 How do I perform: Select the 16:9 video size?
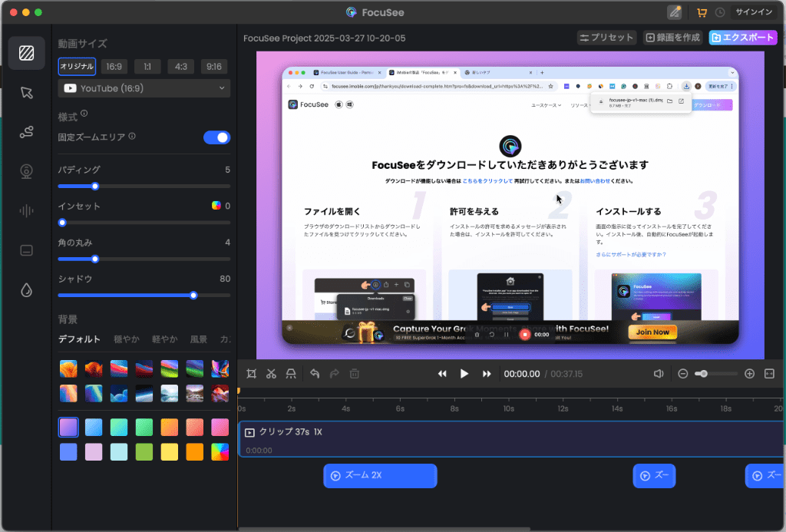pyautogui.click(x=114, y=67)
